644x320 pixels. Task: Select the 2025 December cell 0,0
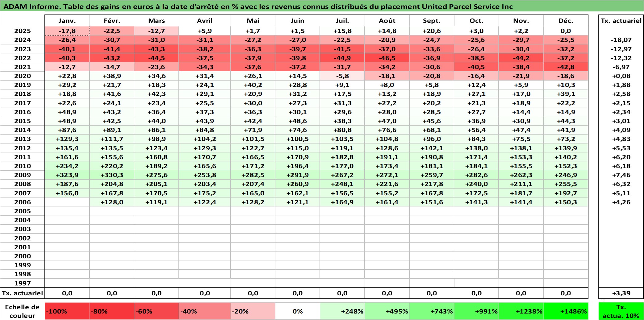tap(566, 31)
